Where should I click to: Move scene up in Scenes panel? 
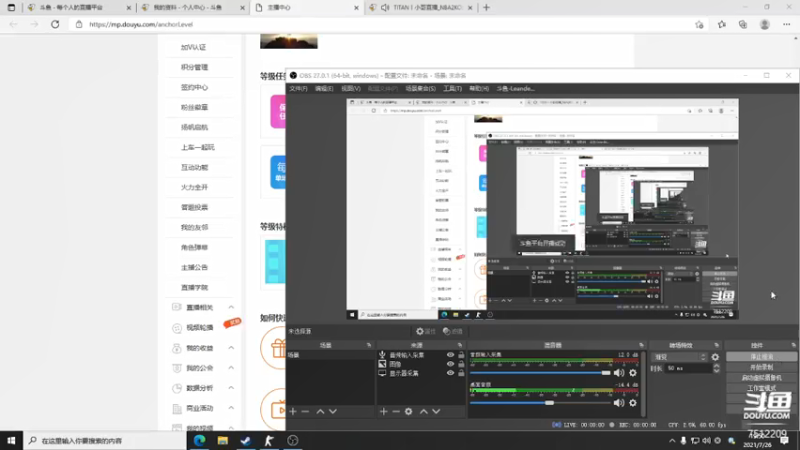point(320,411)
